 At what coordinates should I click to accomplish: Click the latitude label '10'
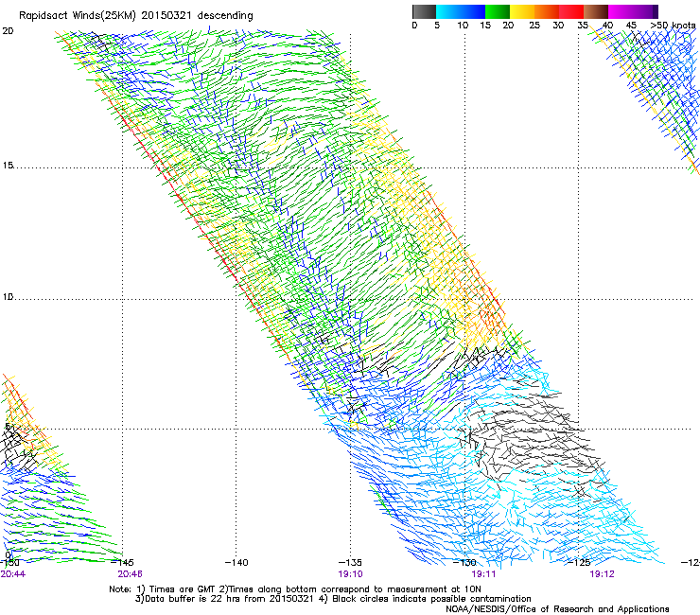point(8,297)
